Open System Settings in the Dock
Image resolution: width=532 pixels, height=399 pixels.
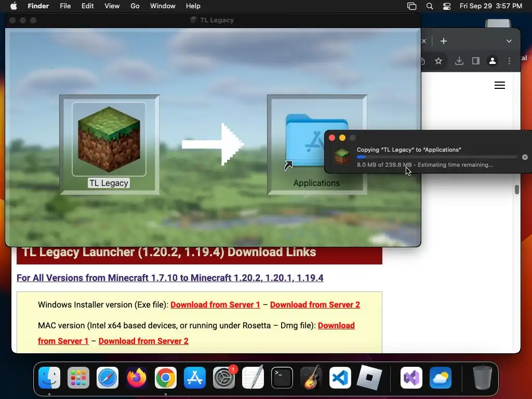click(x=224, y=378)
